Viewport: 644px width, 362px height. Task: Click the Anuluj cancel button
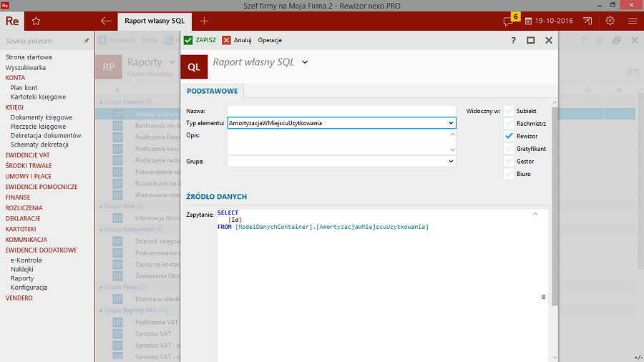tap(237, 41)
